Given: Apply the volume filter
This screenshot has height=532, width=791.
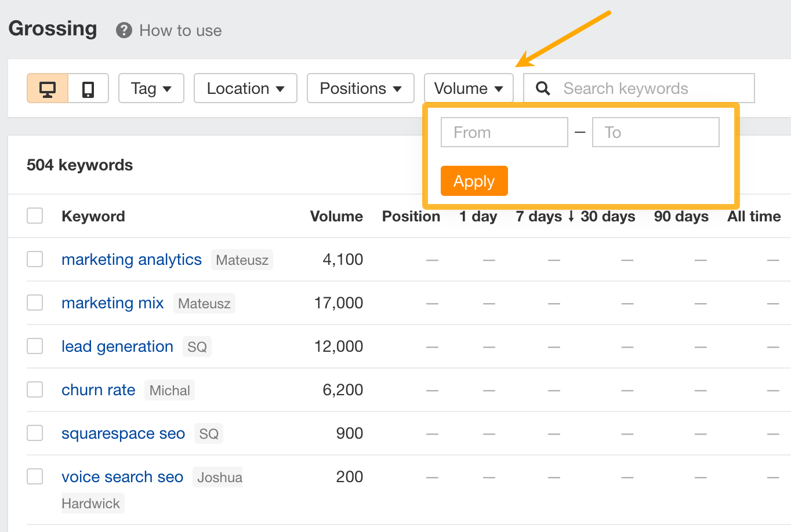Looking at the screenshot, I should (474, 181).
